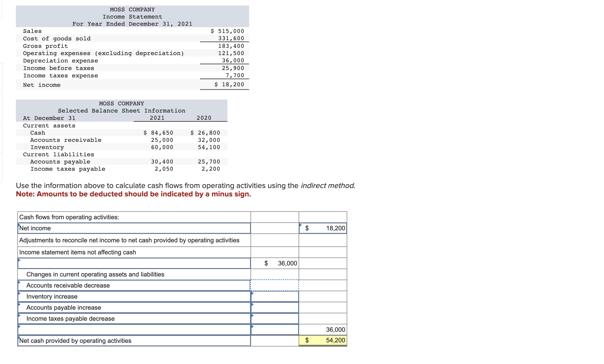This screenshot has width=604, height=364.
Task: Click the yellow 54,200 total cell
Action: coord(323,340)
